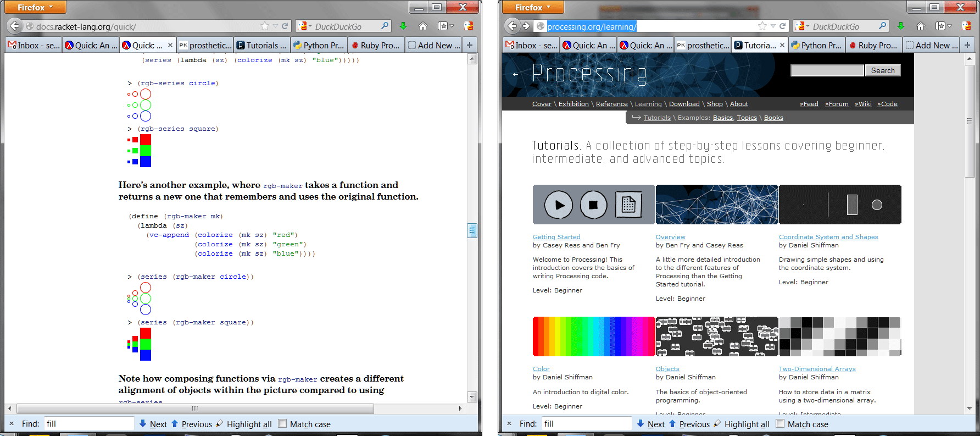Click the rainbow Color tutorial thumbnail

[593, 336]
